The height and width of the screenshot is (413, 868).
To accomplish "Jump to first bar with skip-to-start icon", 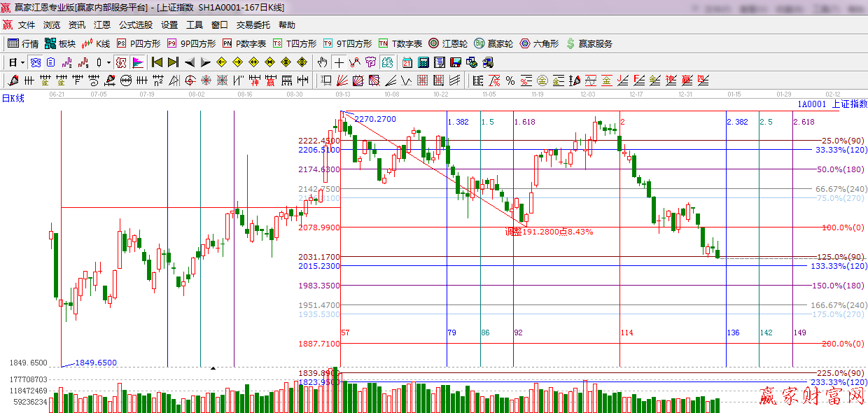I will pos(157,62).
